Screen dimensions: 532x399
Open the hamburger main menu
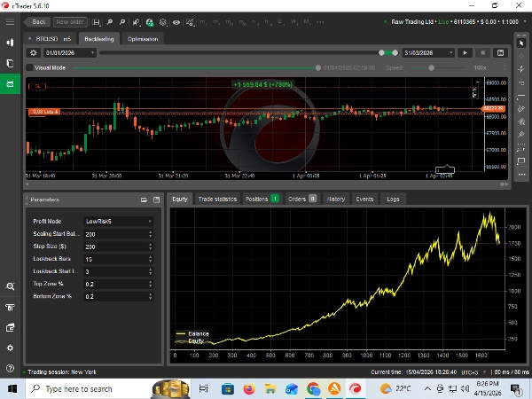[x=10, y=22]
